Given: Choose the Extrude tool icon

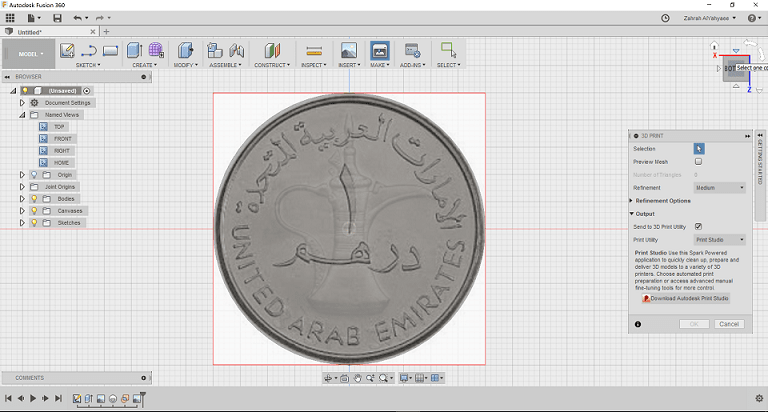Looking at the screenshot, I should pyautogui.click(x=134, y=50).
